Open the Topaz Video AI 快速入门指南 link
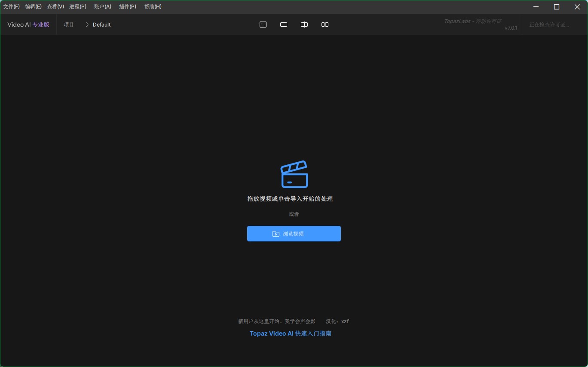Screen dimensions: 588x367 click(x=291, y=333)
